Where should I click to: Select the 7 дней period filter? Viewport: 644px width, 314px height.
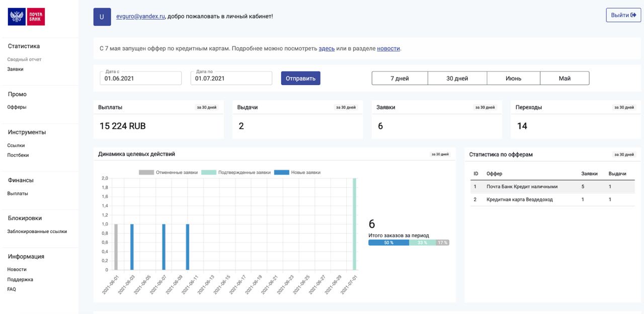pos(399,78)
